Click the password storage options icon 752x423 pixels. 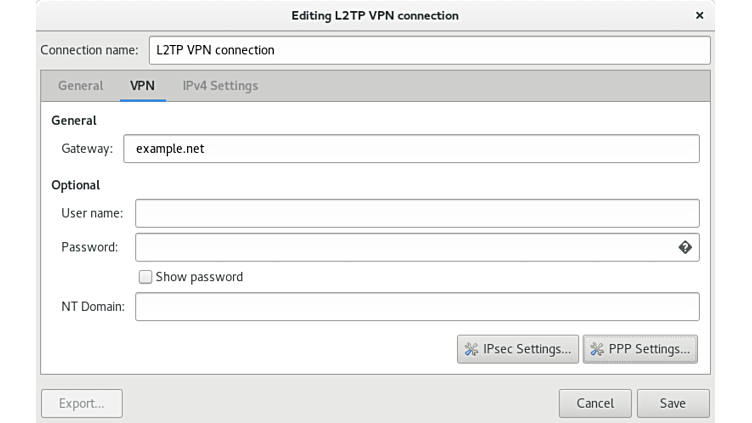[685, 247]
